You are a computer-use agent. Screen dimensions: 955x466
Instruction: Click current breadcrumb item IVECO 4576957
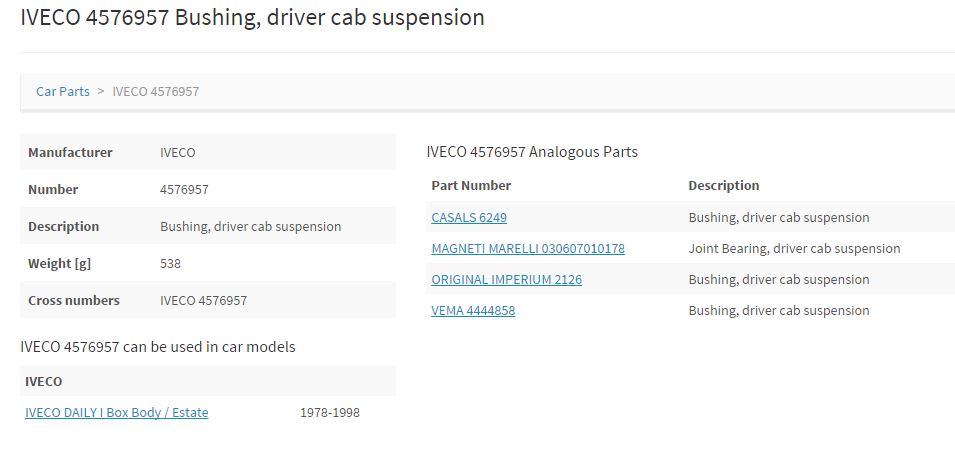(155, 91)
